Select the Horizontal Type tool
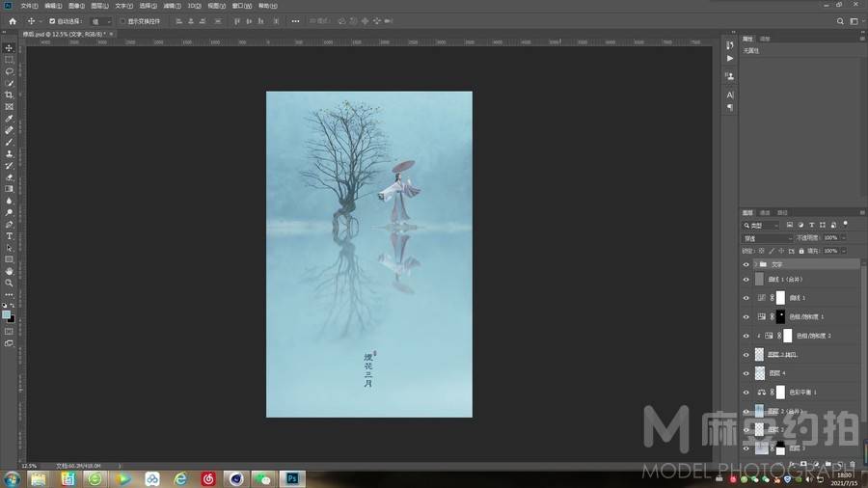The width and height of the screenshot is (868, 488). [x=9, y=236]
